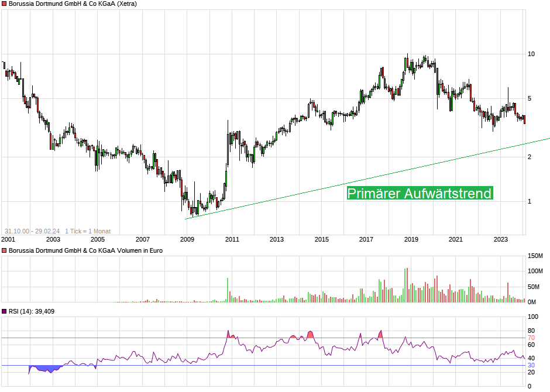
Task: Click the red RSI overbought level label 70
Action: tap(531, 338)
